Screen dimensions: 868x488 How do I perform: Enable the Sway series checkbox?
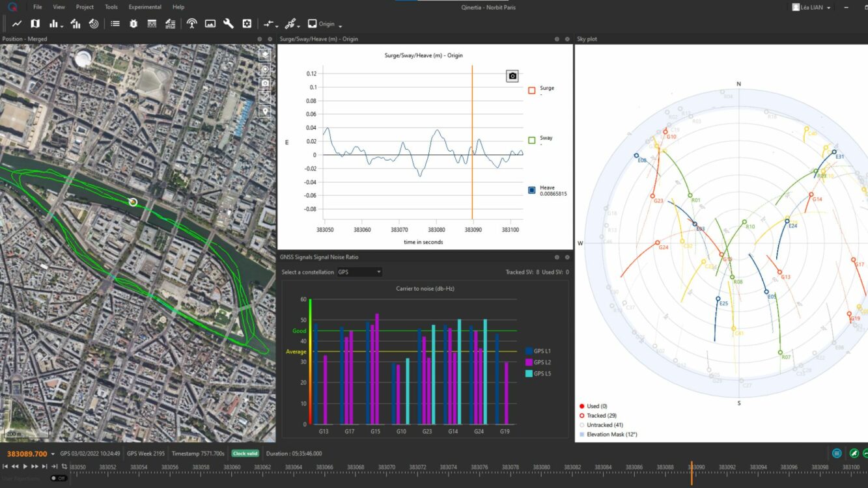[x=532, y=141]
